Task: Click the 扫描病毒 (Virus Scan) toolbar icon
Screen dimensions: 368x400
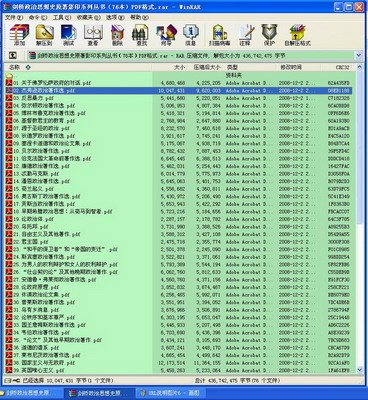Action: (x=219, y=35)
